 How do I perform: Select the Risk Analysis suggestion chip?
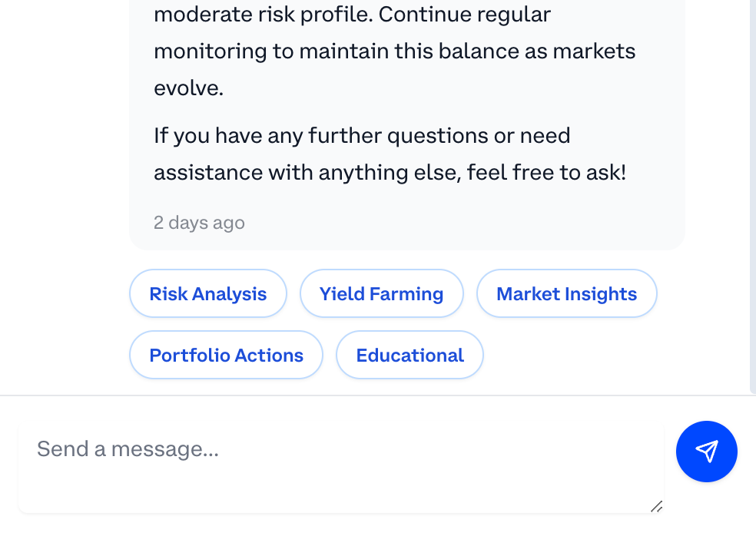(x=207, y=293)
